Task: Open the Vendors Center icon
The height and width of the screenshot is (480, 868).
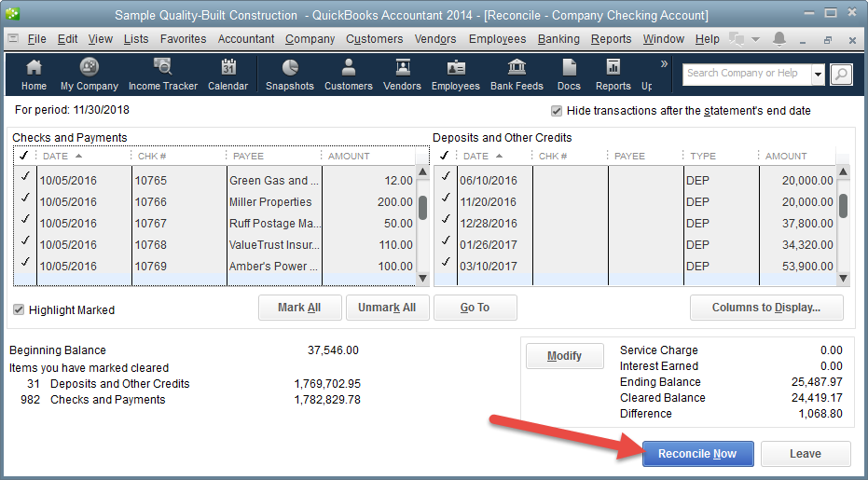Action: [x=403, y=75]
